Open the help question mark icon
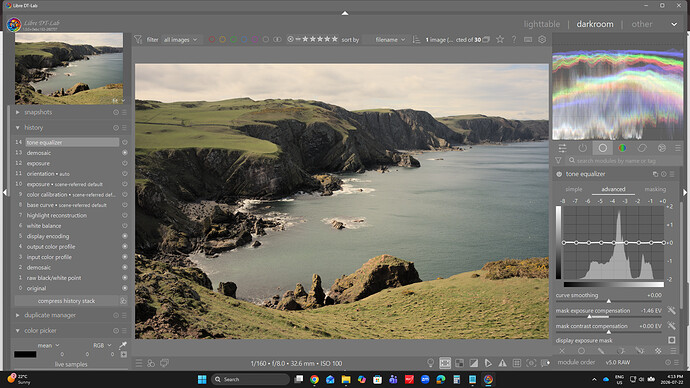Screen dimensions: 690x388 (x=514, y=40)
